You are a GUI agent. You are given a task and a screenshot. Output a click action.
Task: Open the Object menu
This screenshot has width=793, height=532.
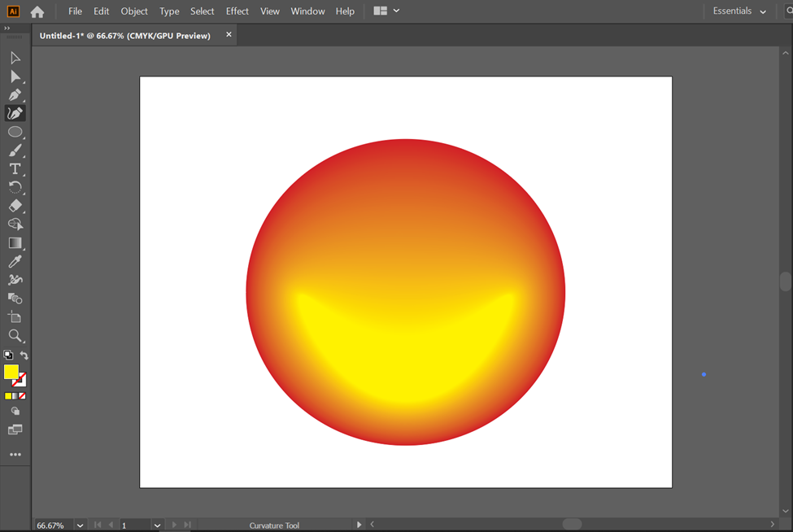tap(134, 11)
